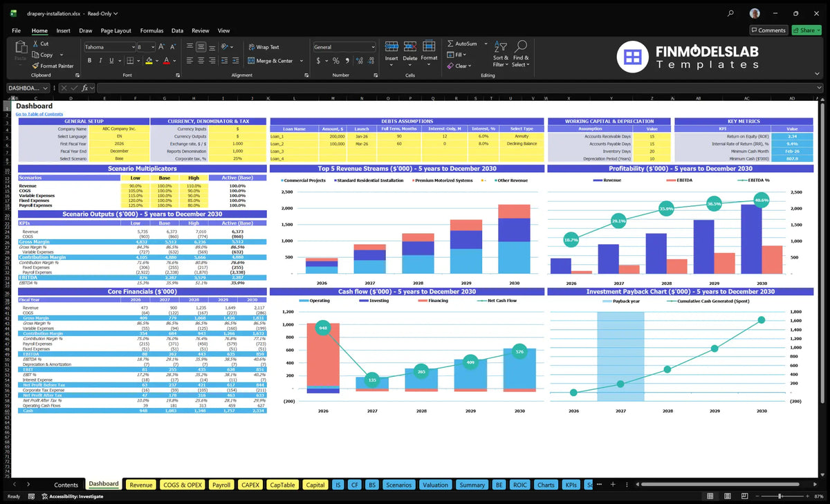Click the Percent Style icon
Screen dimensions: 830x504
click(336, 61)
